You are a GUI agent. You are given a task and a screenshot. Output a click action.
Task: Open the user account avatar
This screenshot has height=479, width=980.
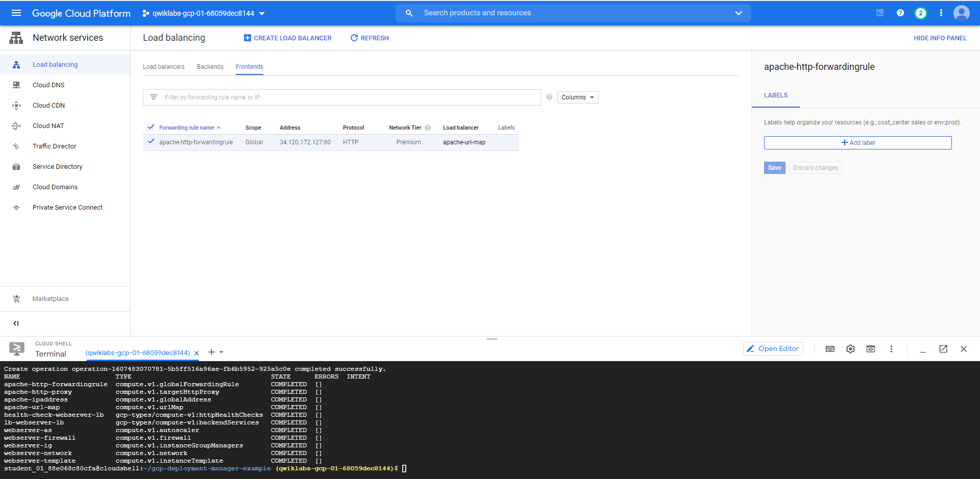coord(962,13)
